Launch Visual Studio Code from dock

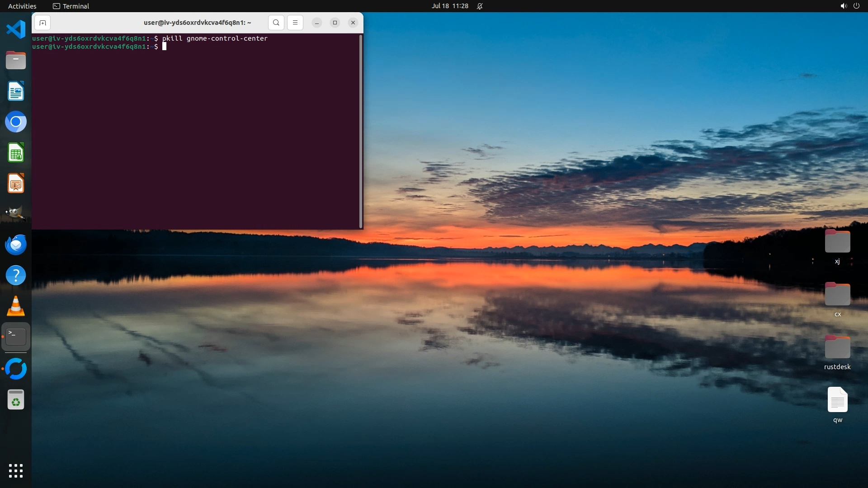(16, 29)
